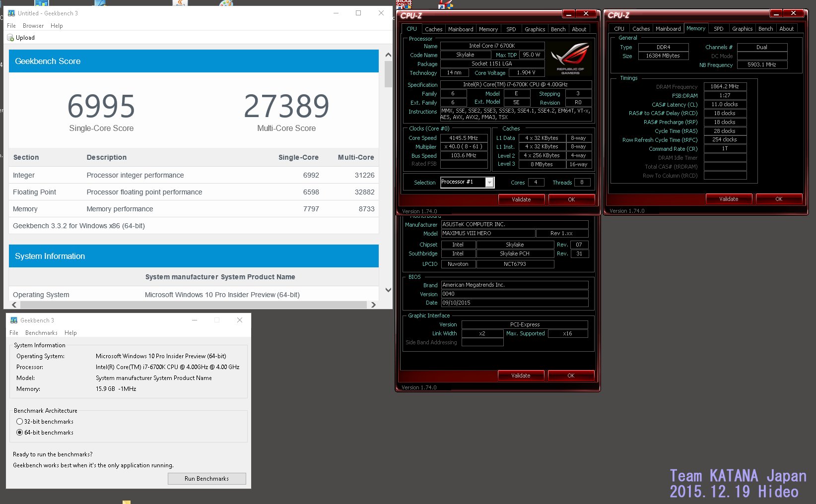Click the Single-Core Score value 6995
The width and height of the screenshot is (816, 504).
(x=101, y=106)
